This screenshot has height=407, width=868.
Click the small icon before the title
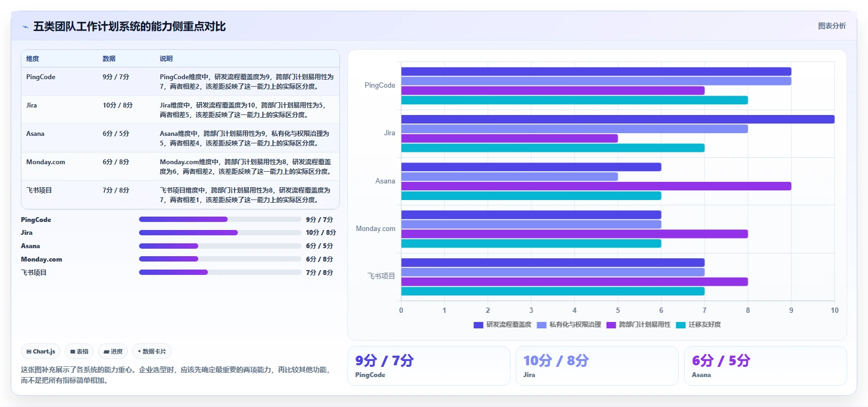click(x=25, y=27)
